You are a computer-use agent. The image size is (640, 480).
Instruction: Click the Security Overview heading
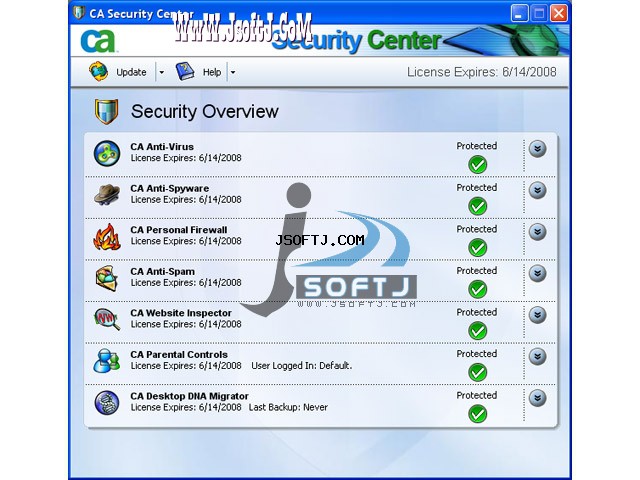coord(204,111)
